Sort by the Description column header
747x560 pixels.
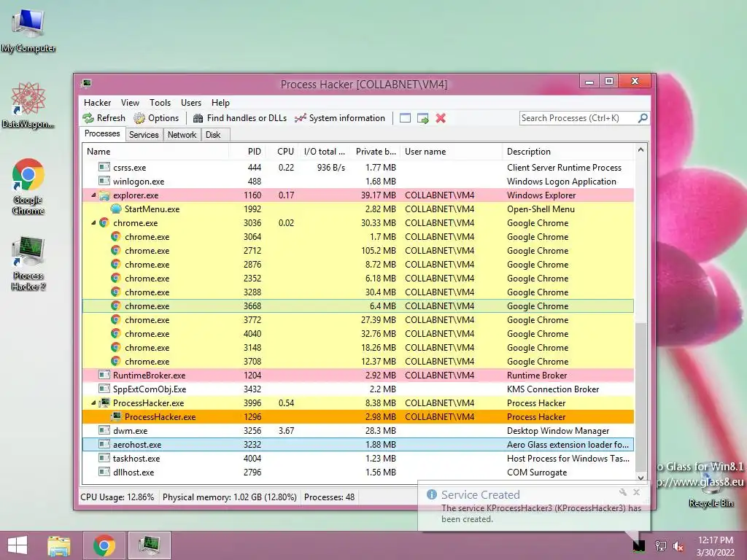568,152
